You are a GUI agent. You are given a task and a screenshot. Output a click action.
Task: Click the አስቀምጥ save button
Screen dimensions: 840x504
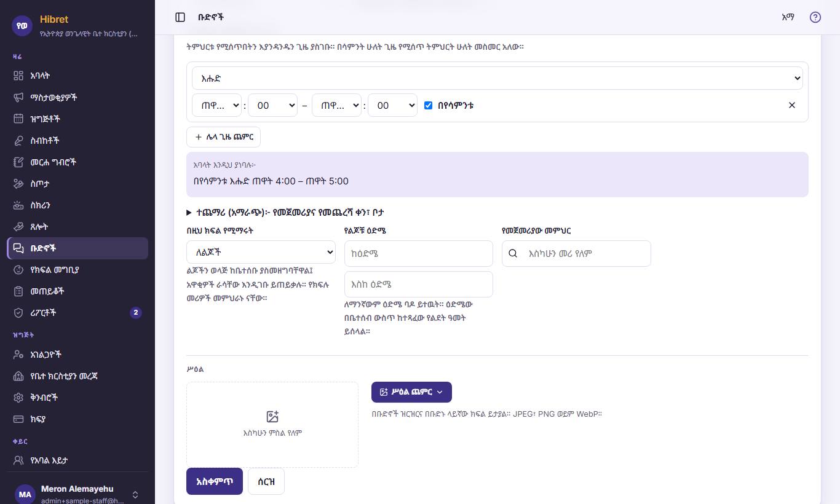coord(215,481)
